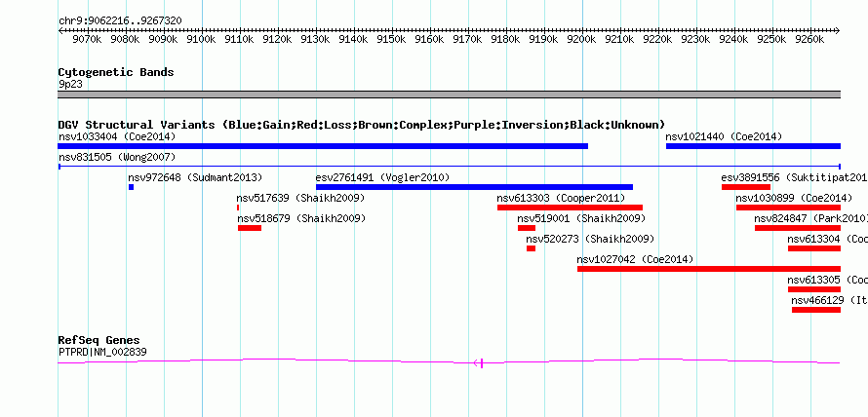Click the esv2761491 (Vogler2010) gain bar
Viewport: 868px width, 417px height.
tap(474, 187)
